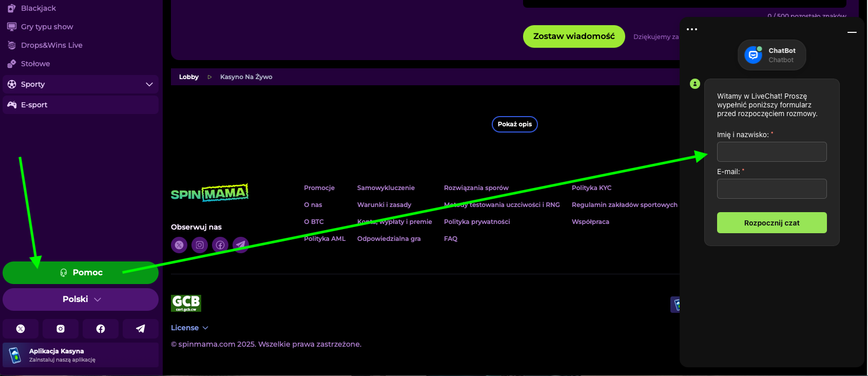
Task: Open the Odpowiedzialna gra footer link
Action: click(x=389, y=239)
